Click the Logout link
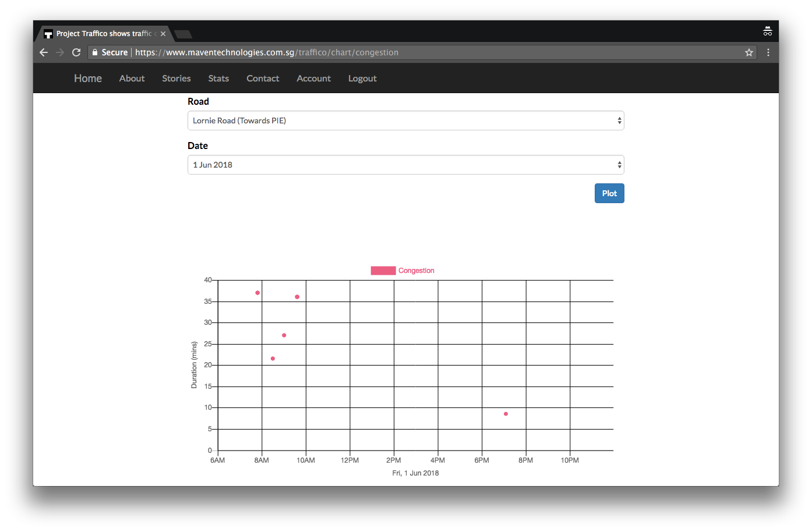Viewport: 812px width, 532px height. click(x=362, y=79)
